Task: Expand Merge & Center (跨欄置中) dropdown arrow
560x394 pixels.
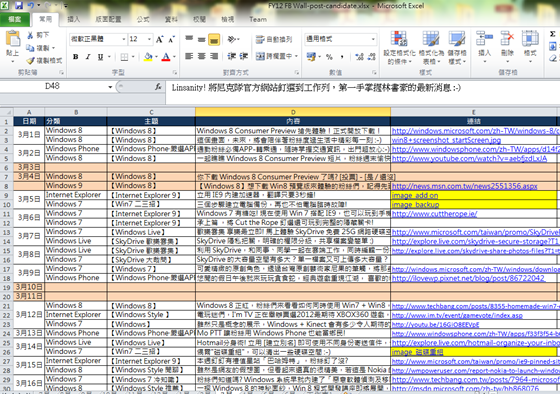Action: [296, 56]
